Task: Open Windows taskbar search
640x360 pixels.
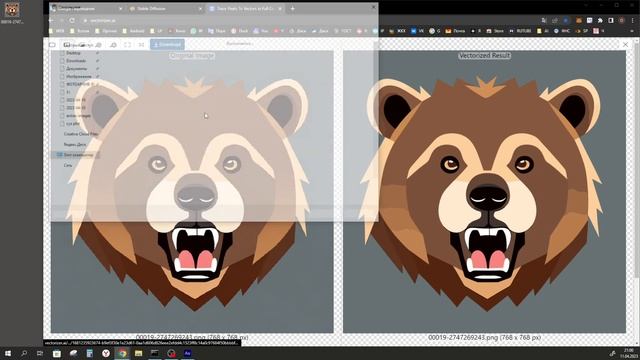Action: pyautogui.click(x=24, y=353)
